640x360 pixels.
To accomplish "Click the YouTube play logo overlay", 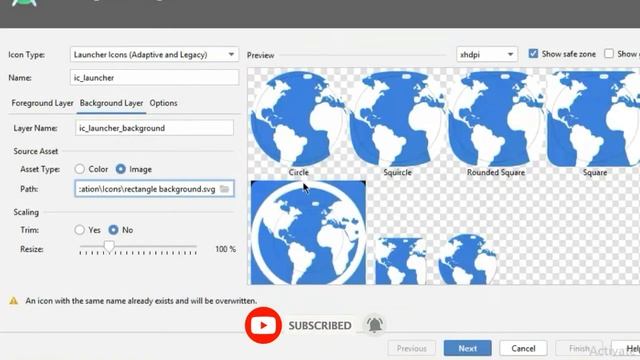I will 263,325.
